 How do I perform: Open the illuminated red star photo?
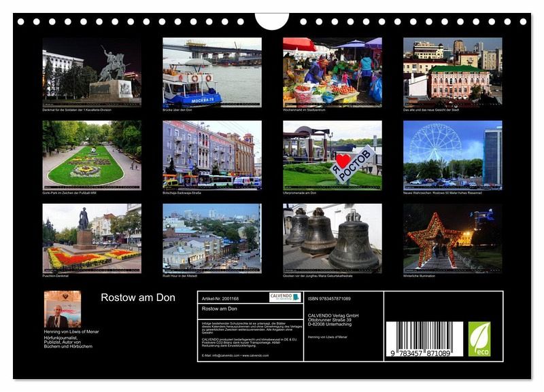coord(452,238)
